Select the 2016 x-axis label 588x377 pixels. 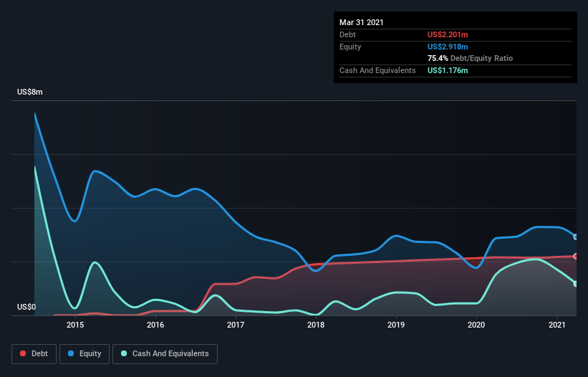(x=155, y=325)
